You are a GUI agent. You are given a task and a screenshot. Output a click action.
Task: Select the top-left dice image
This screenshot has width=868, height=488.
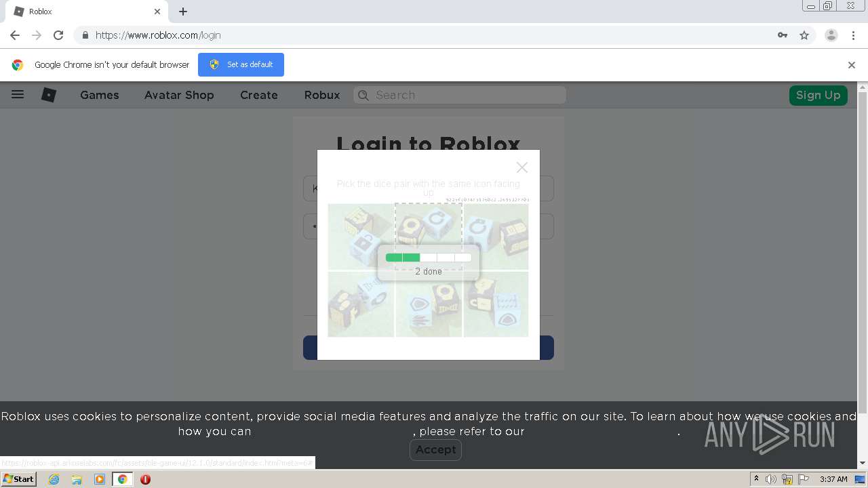coord(361,237)
